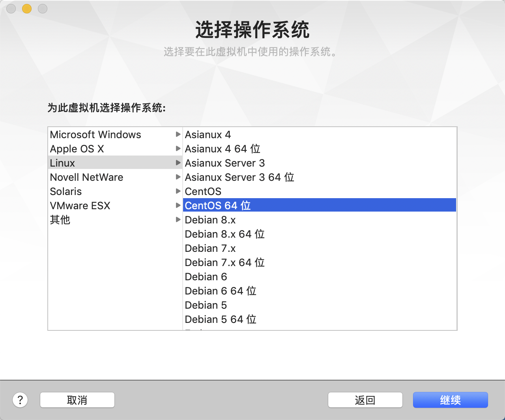Click the help question mark button

tap(20, 400)
